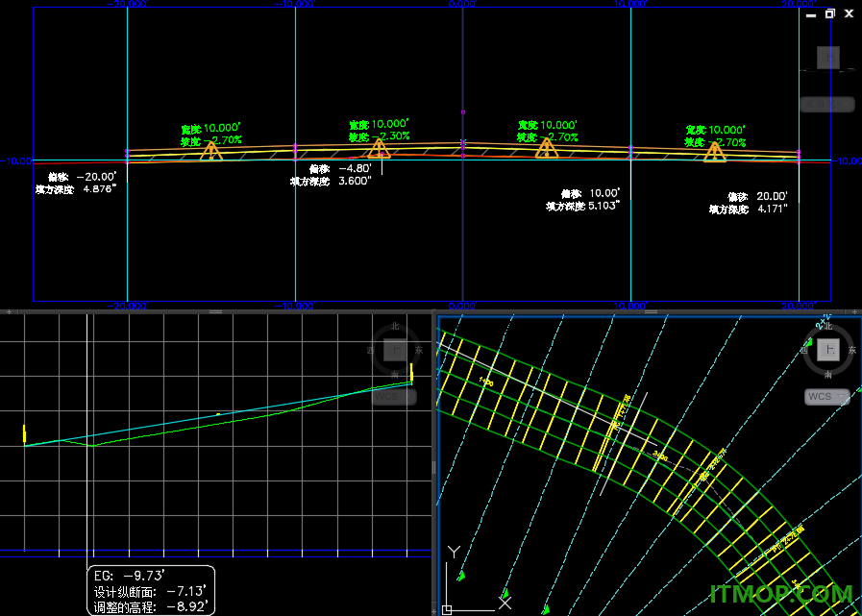Viewport: 862px width, 616px height.
Task: Click 北 on the plan viewport ViewCube compass
Action: click(x=828, y=326)
